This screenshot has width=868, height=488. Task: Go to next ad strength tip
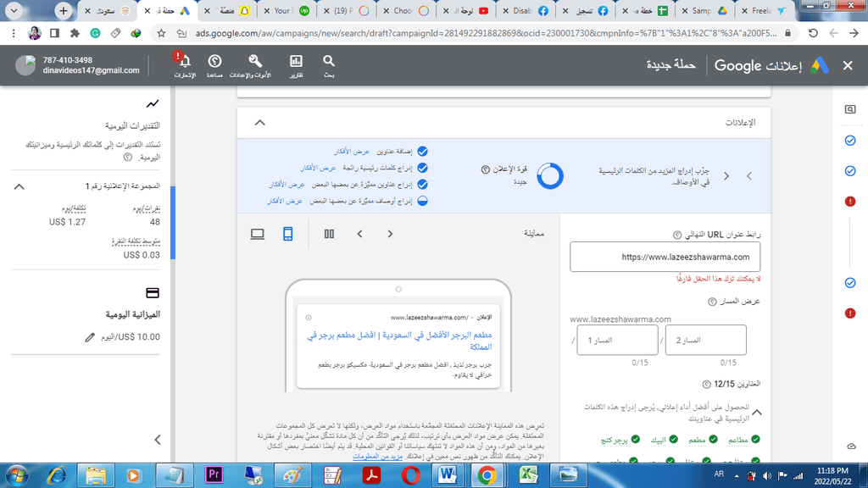point(726,176)
